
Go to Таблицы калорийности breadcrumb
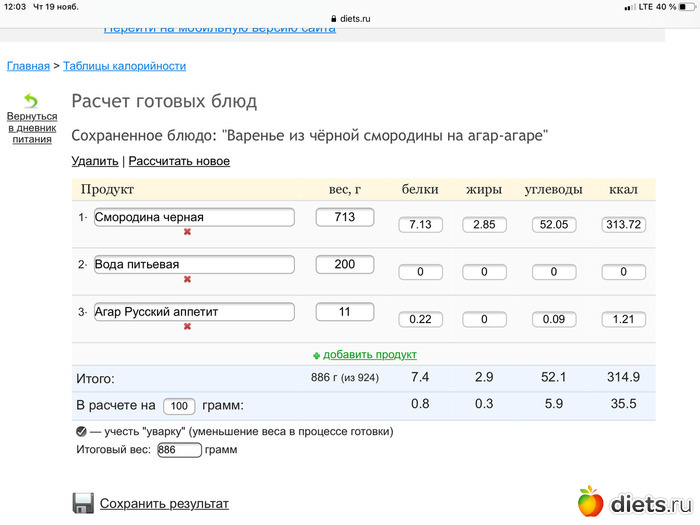124,66
